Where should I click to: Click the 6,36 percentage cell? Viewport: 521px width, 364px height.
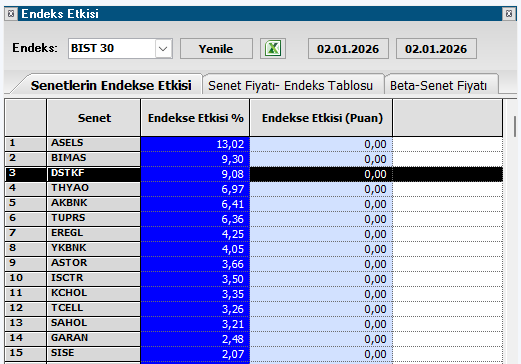click(x=195, y=219)
